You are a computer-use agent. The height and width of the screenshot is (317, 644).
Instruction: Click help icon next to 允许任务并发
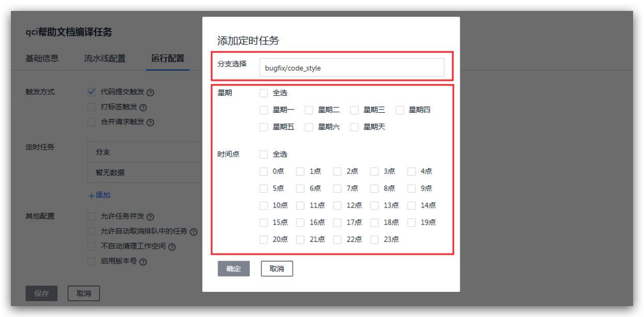(x=150, y=217)
